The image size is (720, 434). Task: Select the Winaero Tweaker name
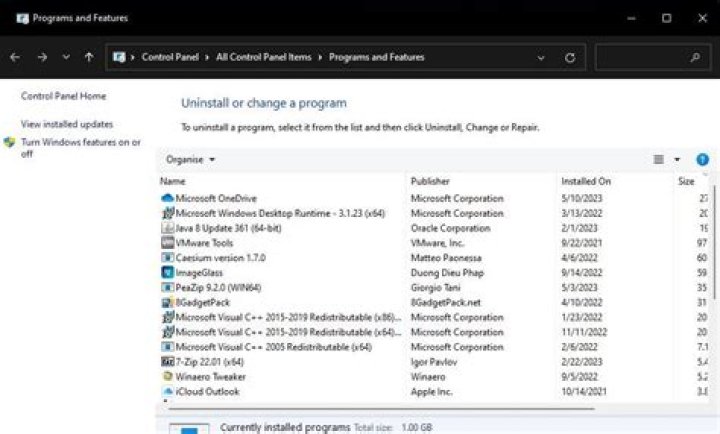tap(210, 377)
